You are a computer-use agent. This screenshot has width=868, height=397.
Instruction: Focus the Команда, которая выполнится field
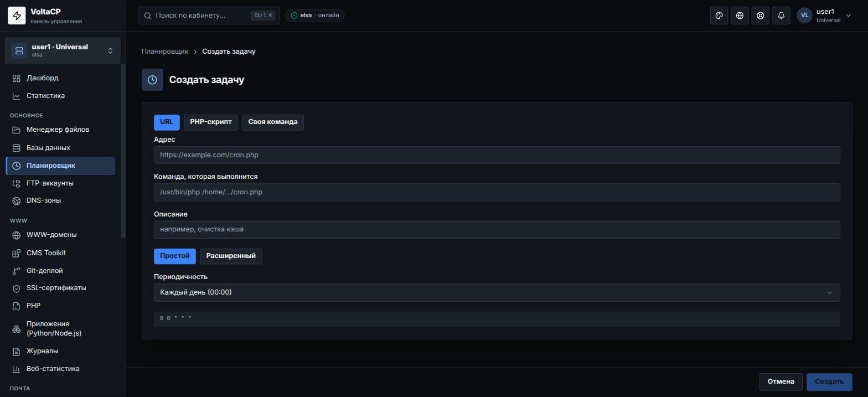497,192
